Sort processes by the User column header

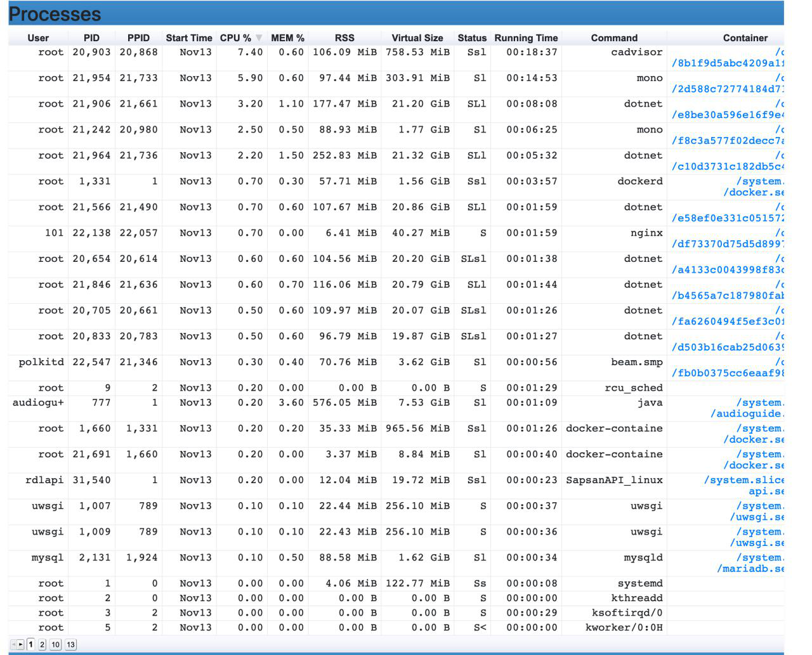(x=38, y=38)
